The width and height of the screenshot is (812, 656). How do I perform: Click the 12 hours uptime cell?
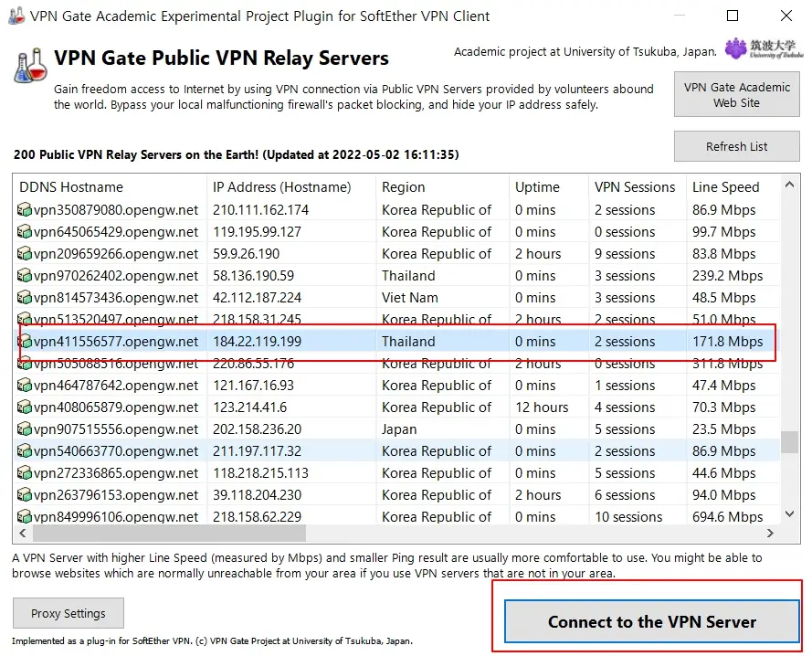coord(542,407)
